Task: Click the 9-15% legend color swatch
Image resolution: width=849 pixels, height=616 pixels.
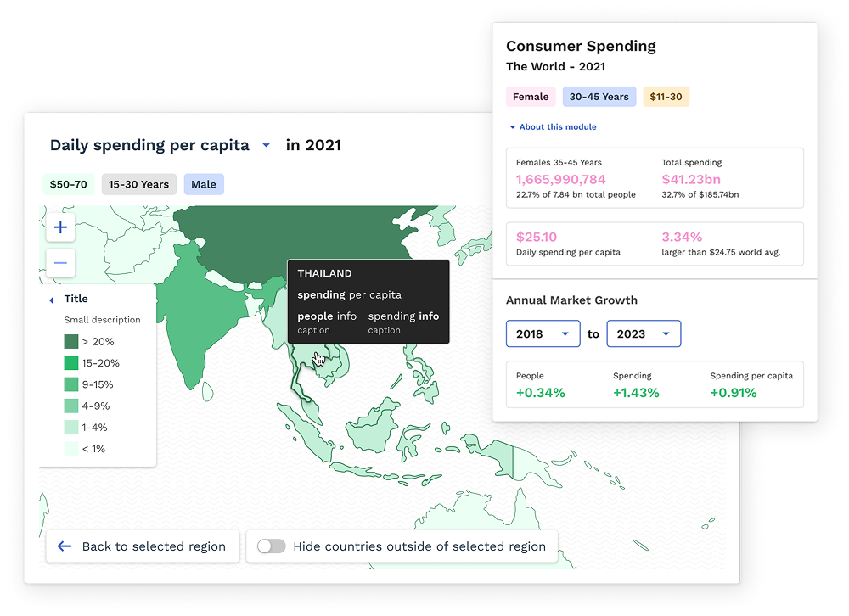Action: [x=71, y=385]
